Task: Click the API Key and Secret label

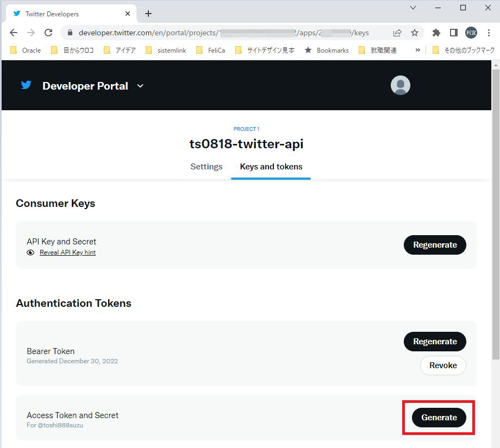Action: [x=61, y=242]
